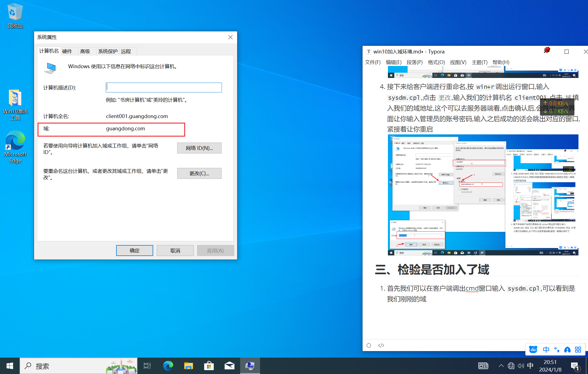588x374 pixels.
Task: Open the volume tray icon
Action: 521,366
